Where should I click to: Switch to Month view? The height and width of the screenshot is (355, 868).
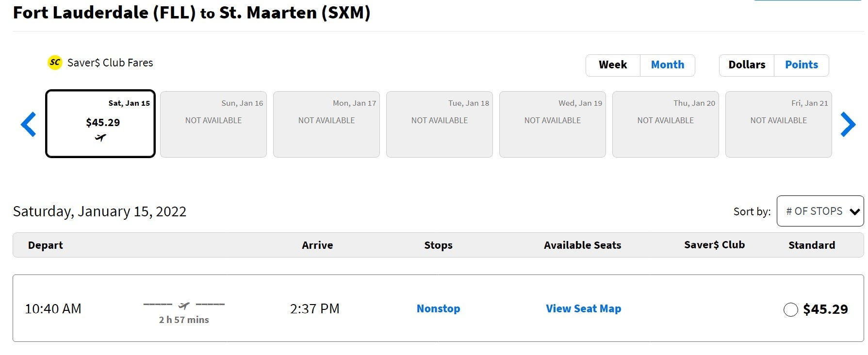(667, 65)
